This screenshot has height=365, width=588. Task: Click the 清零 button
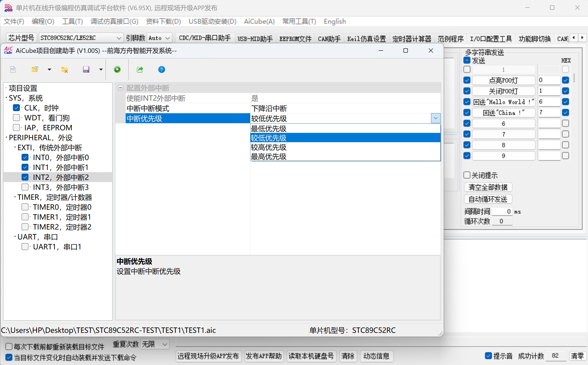[577, 356]
